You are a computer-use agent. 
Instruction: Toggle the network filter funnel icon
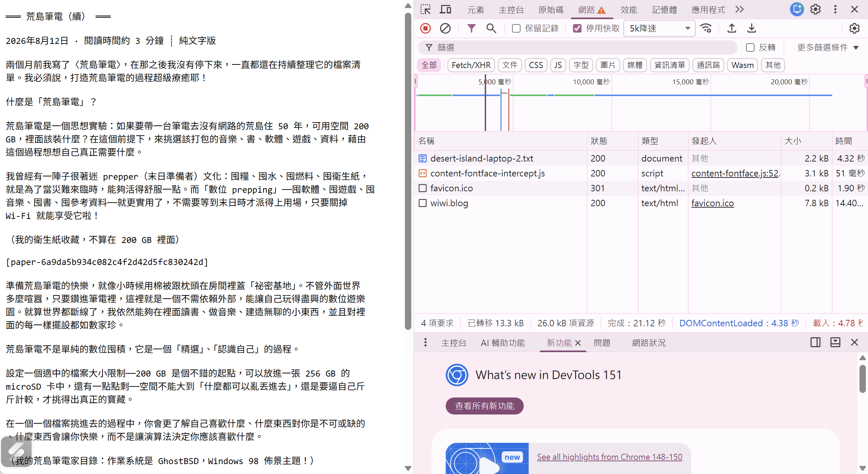tap(471, 28)
